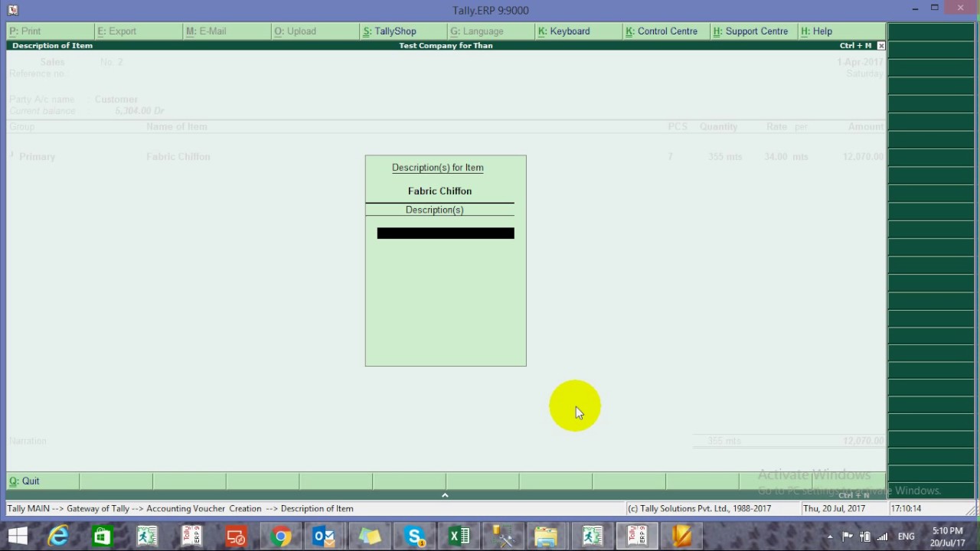Screen dimensions: 980x551
Task: Click the faded 'Primary' group text
Action: click(37, 157)
